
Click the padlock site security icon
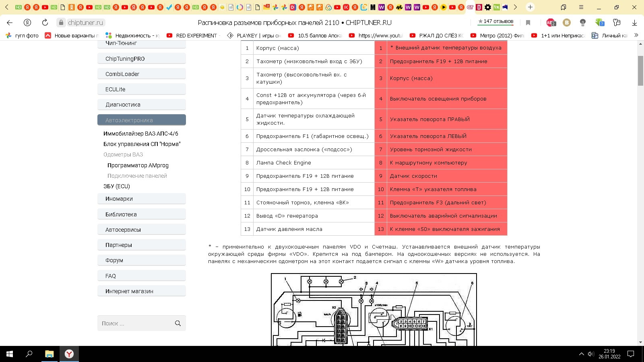(61, 23)
